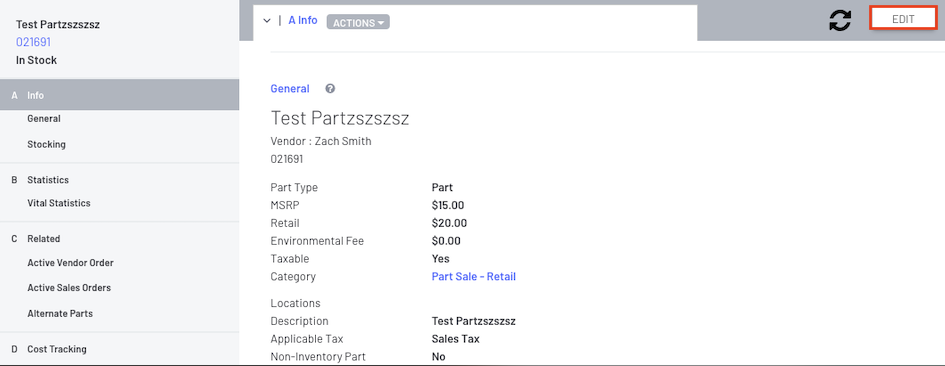The height and width of the screenshot is (366, 945).
Task: Open Active Vendor Order
Action: pos(71,263)
